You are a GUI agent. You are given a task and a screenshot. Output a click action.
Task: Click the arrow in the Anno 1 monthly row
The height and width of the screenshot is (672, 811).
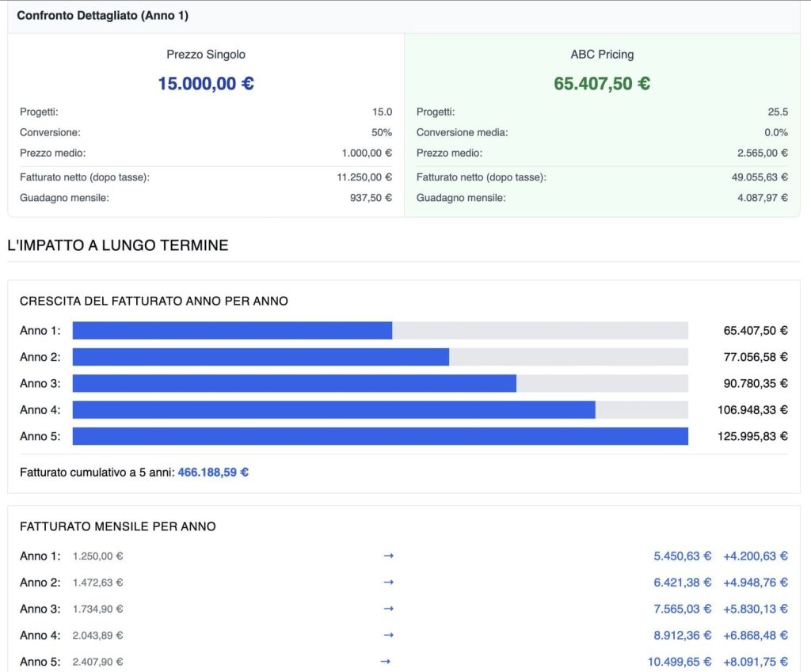(388, 556)
